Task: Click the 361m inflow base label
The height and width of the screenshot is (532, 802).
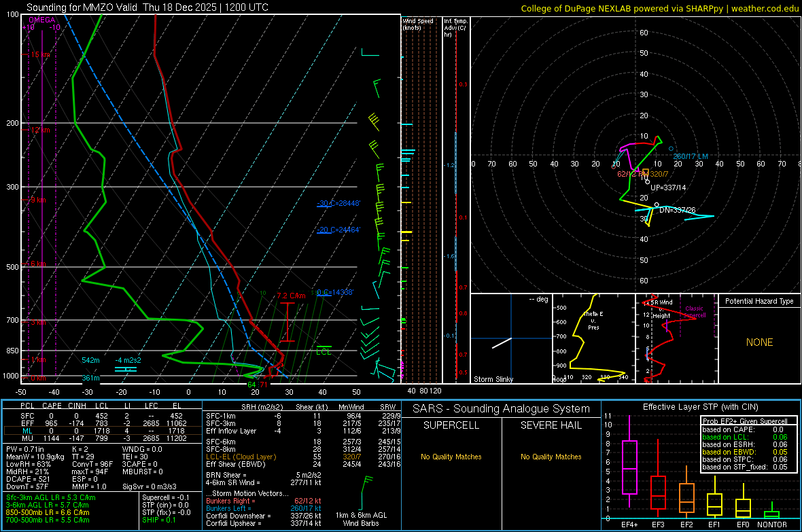Action: (90, 378)
